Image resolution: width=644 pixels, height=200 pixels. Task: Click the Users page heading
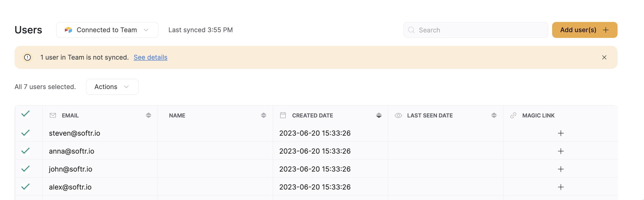pos(28,30)
